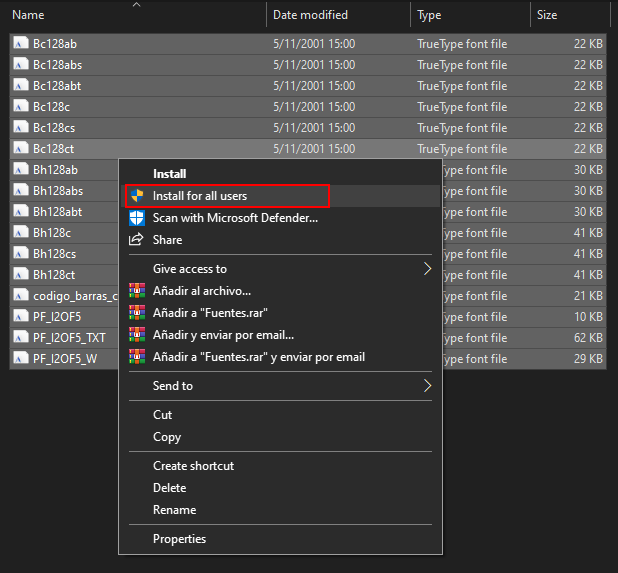Viewport: 618px width, 573px height.
Task: Select the Bc128ab file name
Action: [x=55, y=43]
